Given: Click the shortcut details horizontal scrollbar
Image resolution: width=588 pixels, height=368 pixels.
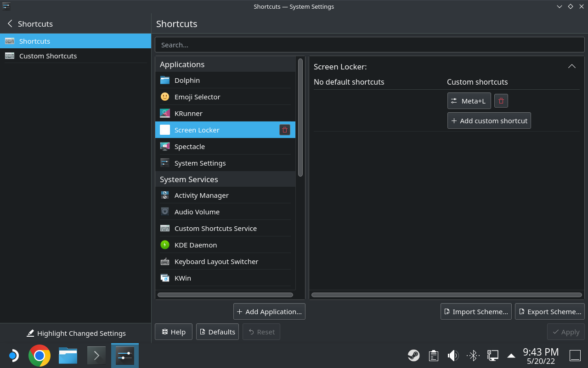Looking at the screenshot, I should pos(447,295).
